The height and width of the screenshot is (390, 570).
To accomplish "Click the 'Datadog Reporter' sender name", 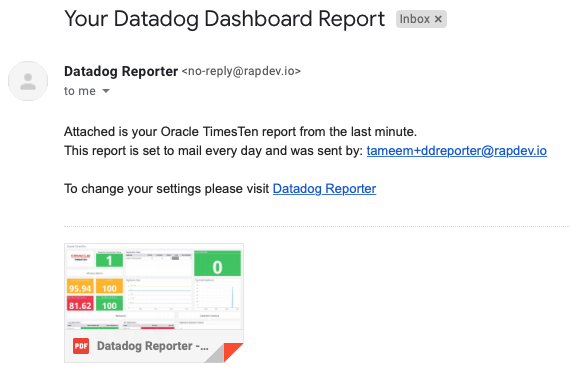I will (x=121, y=71).
